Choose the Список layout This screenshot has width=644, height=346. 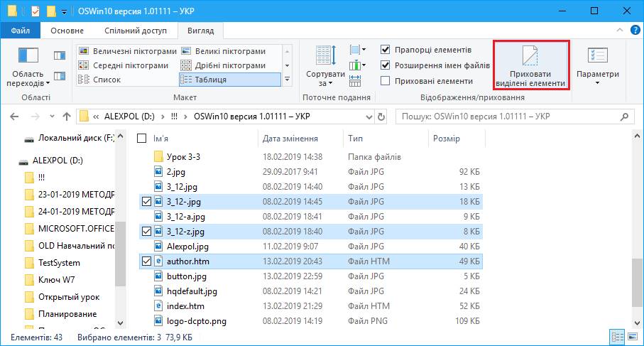click(100, 80)
